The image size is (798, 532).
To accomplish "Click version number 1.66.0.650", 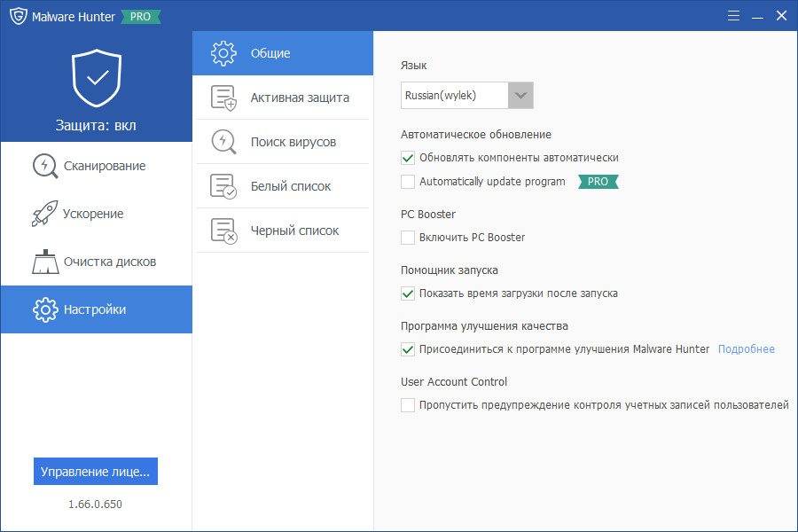I will tap(95, 504).
